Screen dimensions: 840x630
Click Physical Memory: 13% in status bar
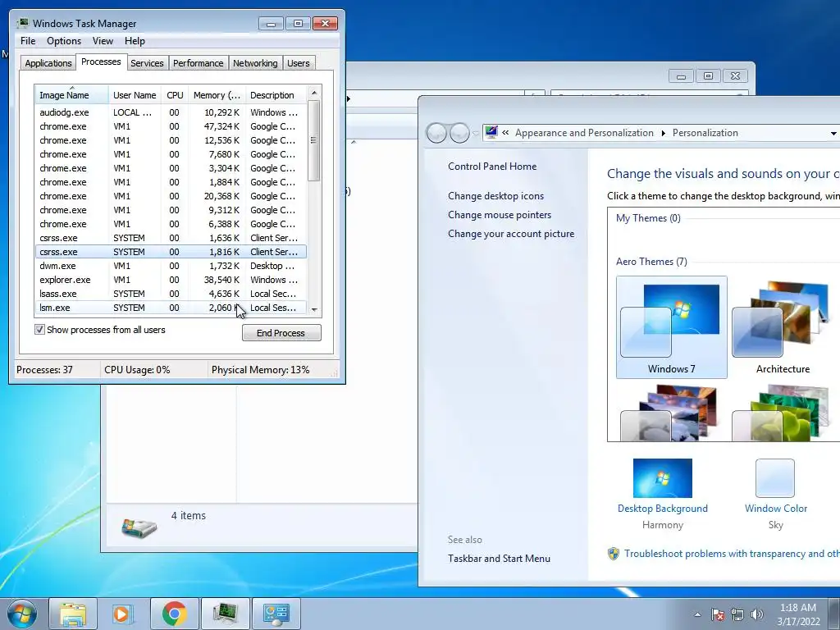[x=260, y=370]
